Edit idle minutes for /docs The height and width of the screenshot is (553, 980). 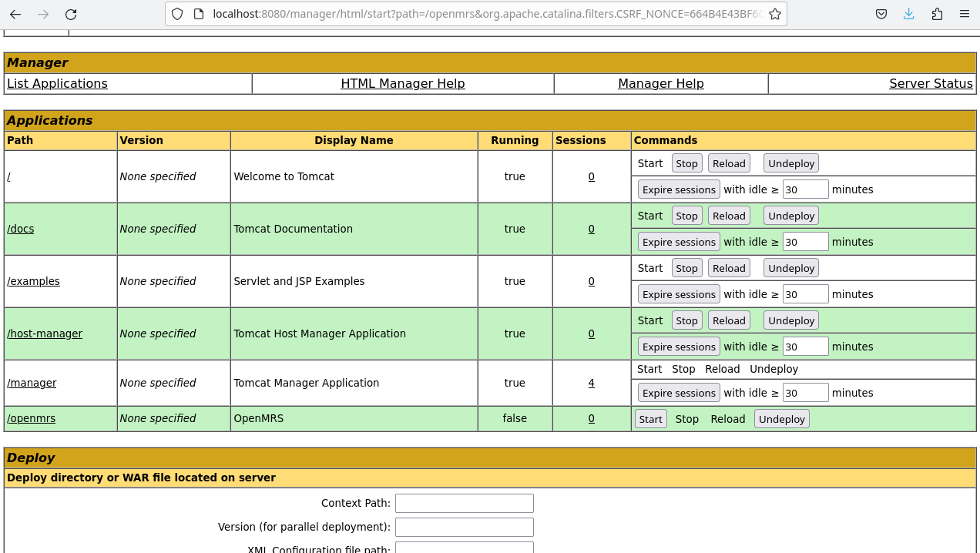tap(805, 242)
